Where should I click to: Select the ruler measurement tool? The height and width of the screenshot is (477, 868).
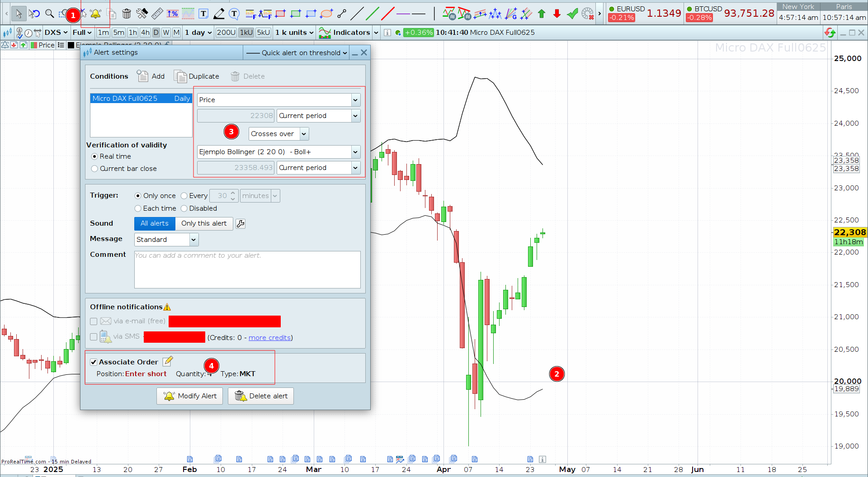pyautogui.click(x=157, y=14)
